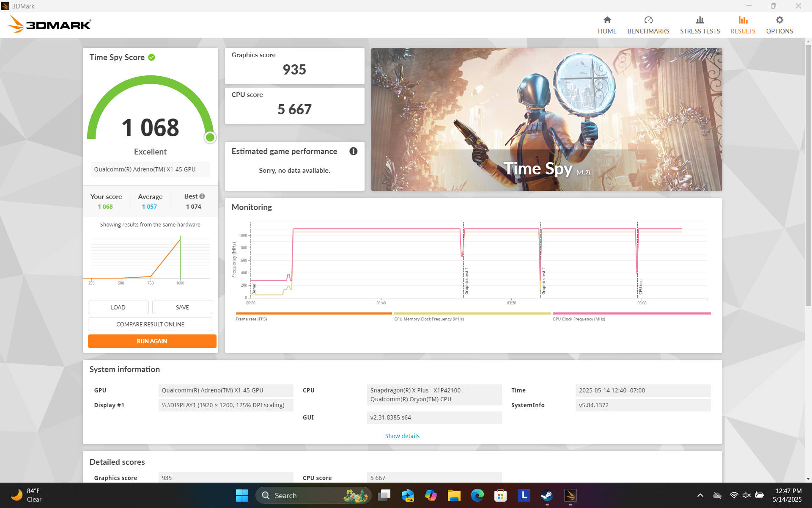Viewport: 812px width, 508px height.
Task: Click Compare Result Online
Action: pyautogui.click(x=150, y=324)
